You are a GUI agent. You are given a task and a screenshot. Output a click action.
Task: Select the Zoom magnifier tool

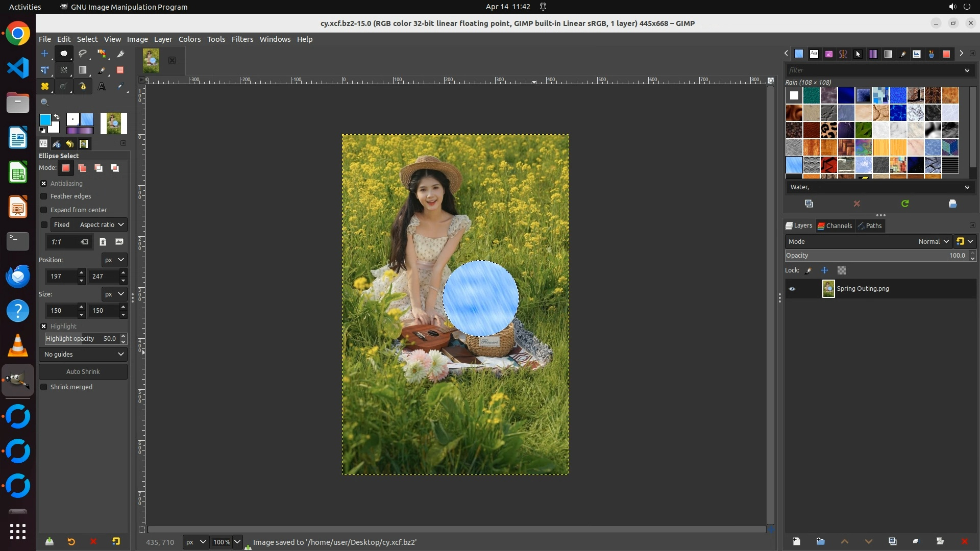[45, 103]
